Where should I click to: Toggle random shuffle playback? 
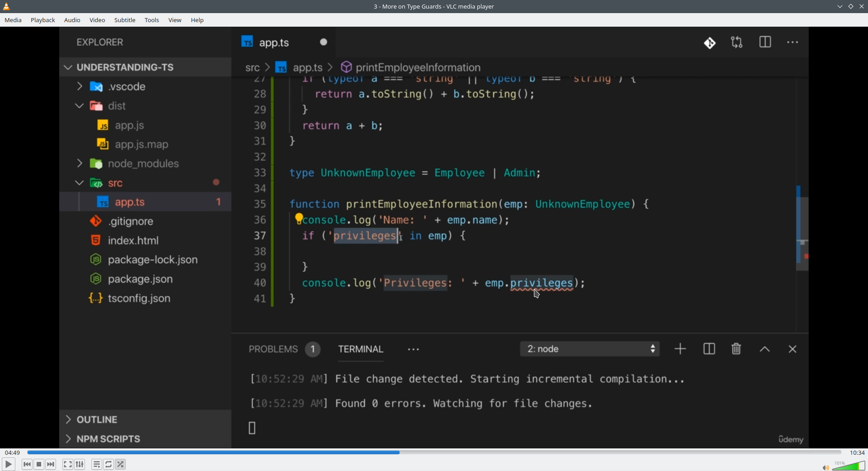121,465
